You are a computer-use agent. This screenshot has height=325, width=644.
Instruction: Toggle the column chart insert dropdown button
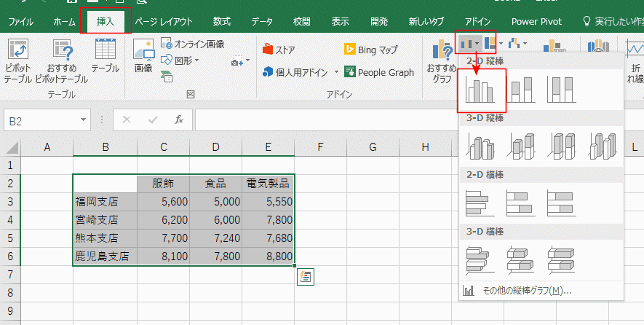click(469, 43)
